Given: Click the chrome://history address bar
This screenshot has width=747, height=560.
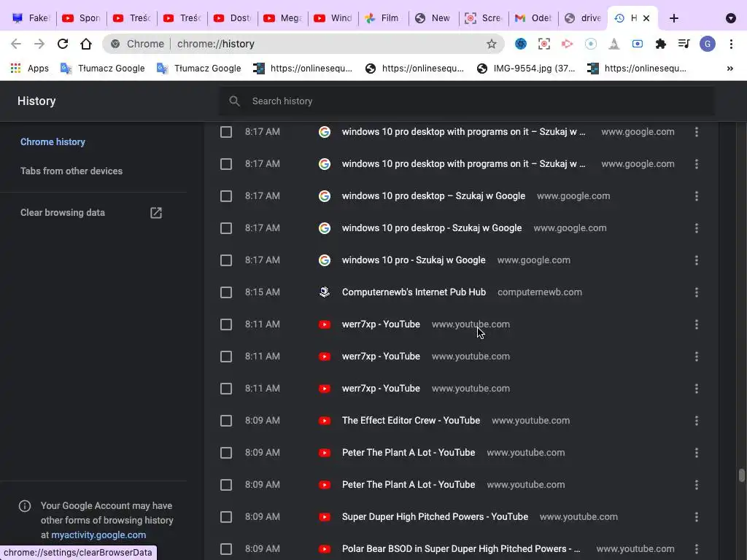Looking at the screenshot, I should click(303, 44).
